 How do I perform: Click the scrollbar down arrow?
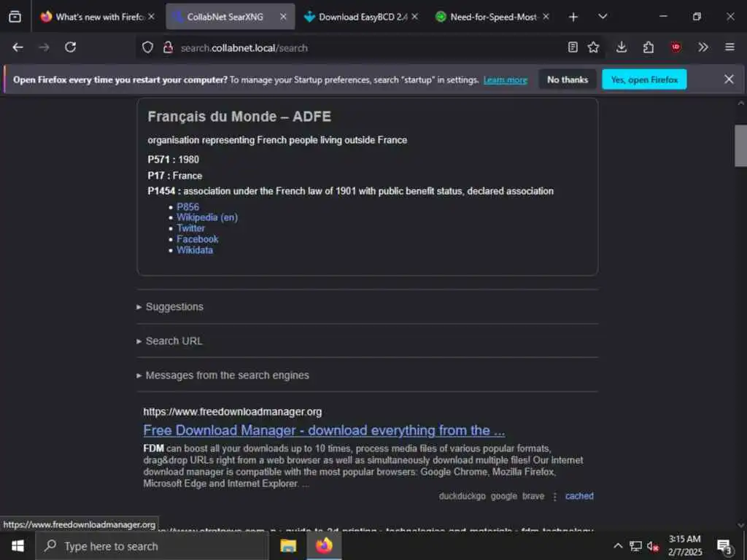pos(740,525)
